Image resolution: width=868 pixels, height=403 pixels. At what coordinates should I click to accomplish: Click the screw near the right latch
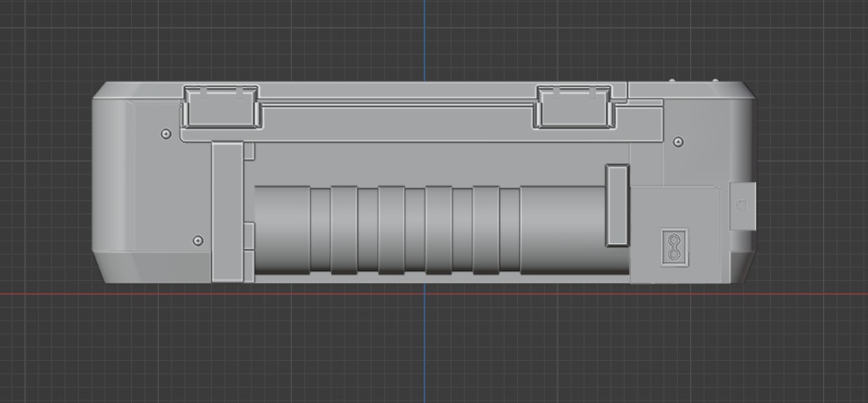[x=678, y=143]
